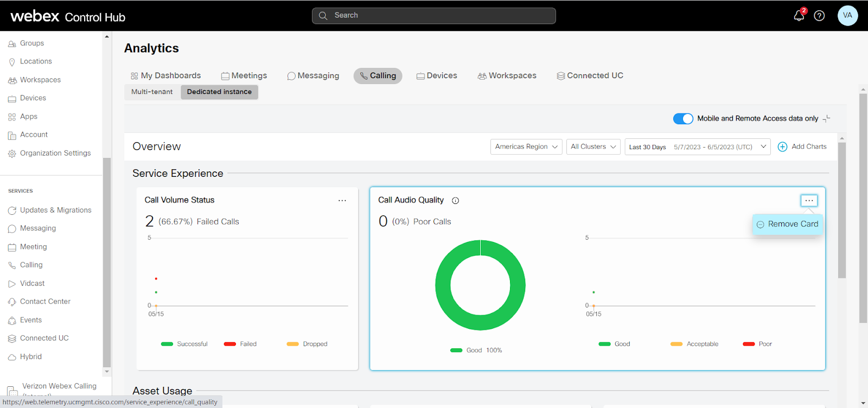This screenshot has width=868, height=408.
Task: Click the Locations pin icon
Action: [x=12, y=62]
